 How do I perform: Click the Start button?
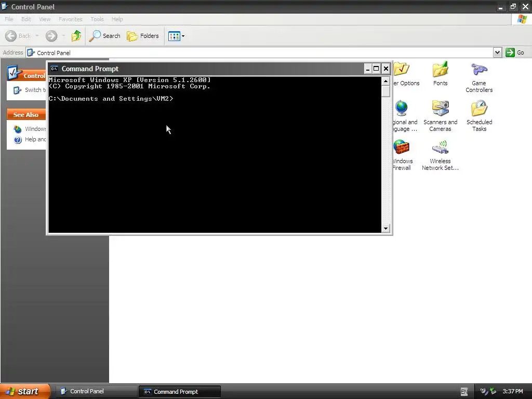pos(24,391)
